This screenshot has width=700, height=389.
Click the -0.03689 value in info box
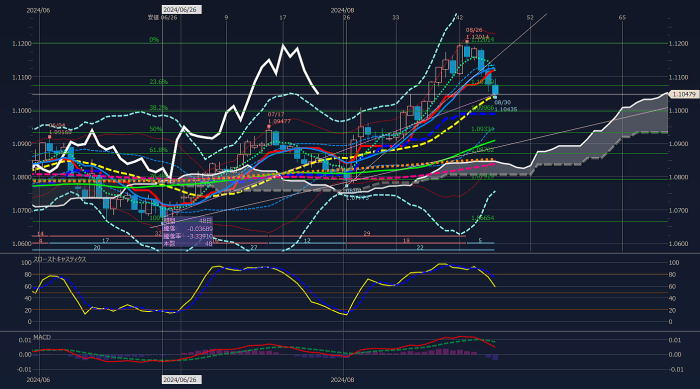tap(200, 228)
